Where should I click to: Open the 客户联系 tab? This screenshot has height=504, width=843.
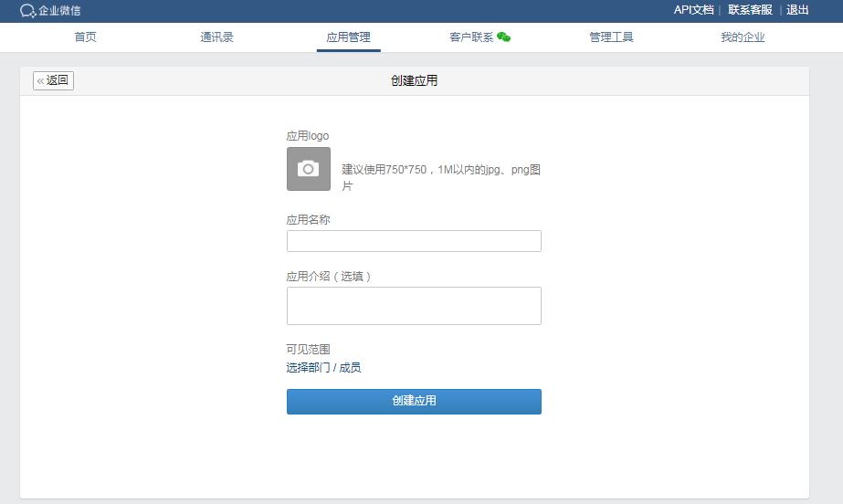point(471,37)
